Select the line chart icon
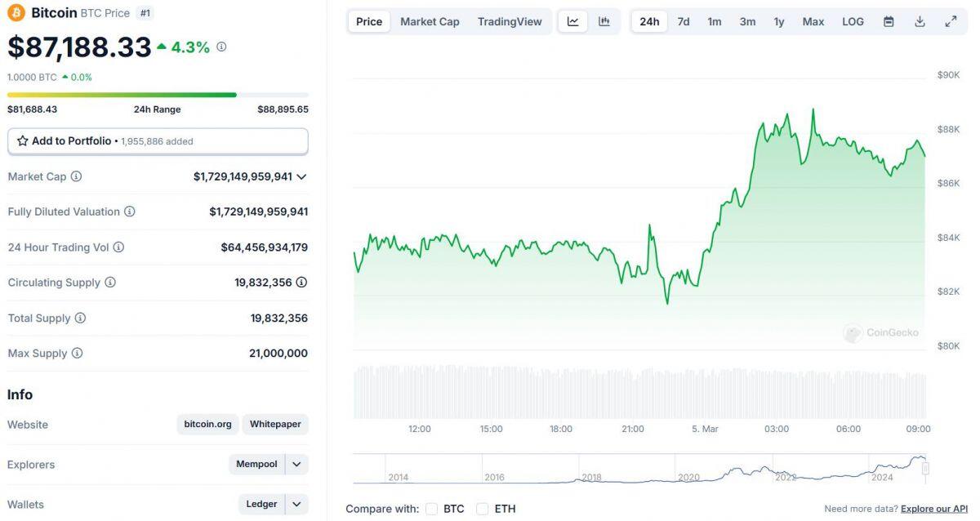The height and width of the screenshot is (521, 980). 573,21
